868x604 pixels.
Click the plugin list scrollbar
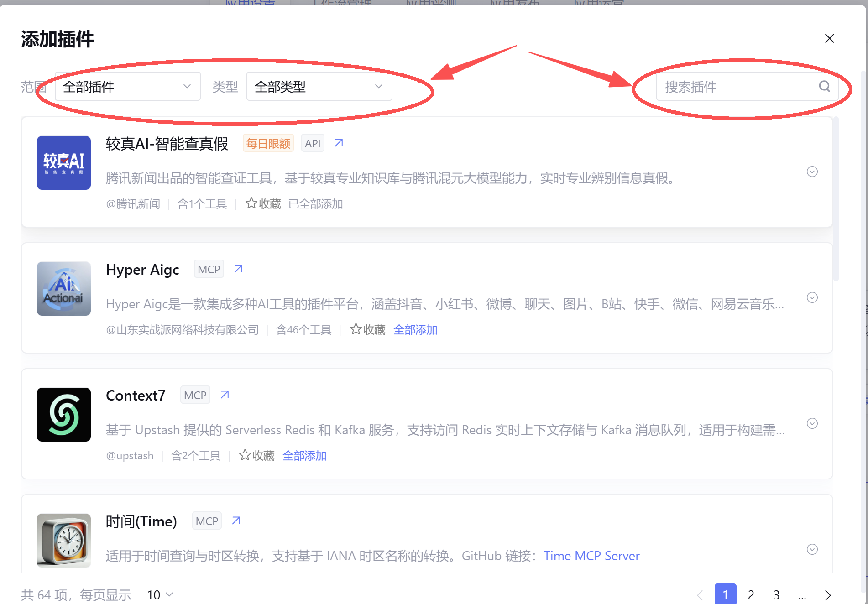[x=836, y=199]
